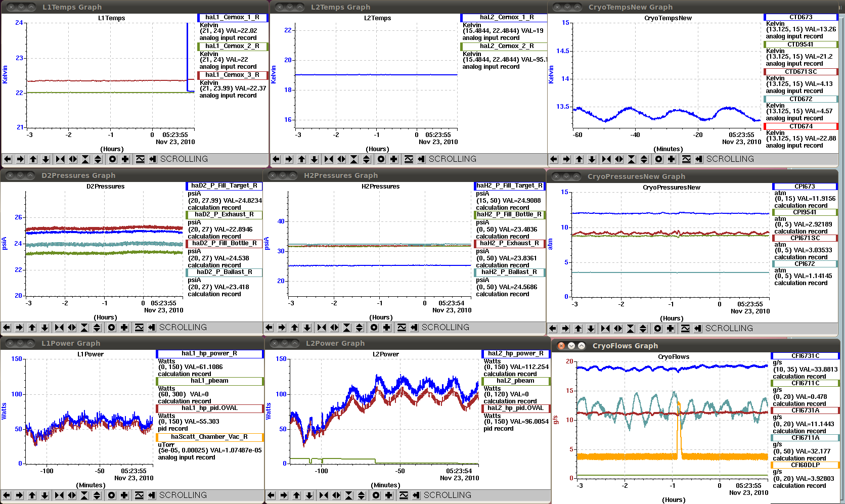Zoom in horizontally on L2Temps graph
The width and height of the screenshot is (845, 504).
click(329, 159)
